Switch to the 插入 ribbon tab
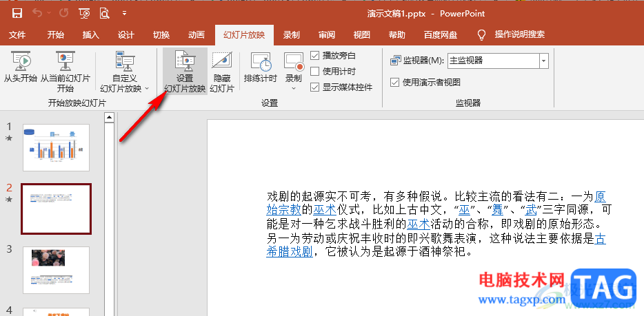The height and width of the screenshot is (316, 644). point(91,35)
